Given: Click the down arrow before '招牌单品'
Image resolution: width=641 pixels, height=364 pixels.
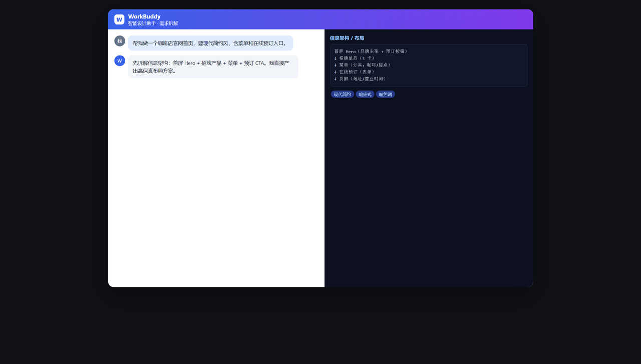Looking at the screenshot, I should point(336,58).
